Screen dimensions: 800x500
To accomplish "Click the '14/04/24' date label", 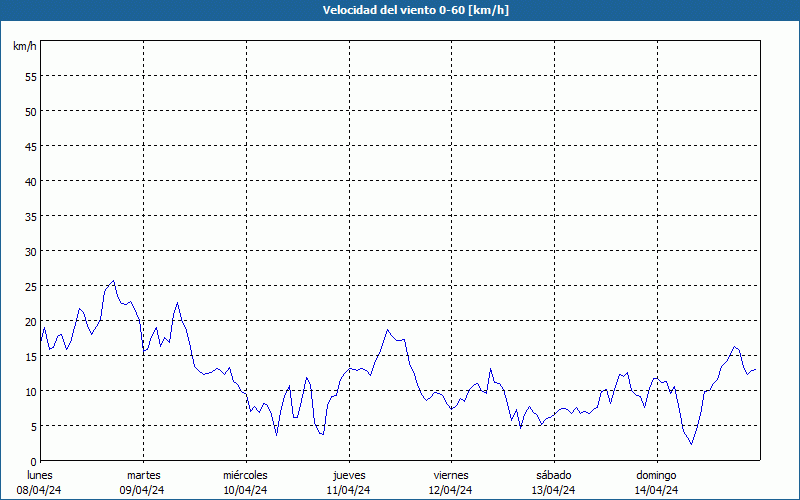I will [x=657, y=490].
